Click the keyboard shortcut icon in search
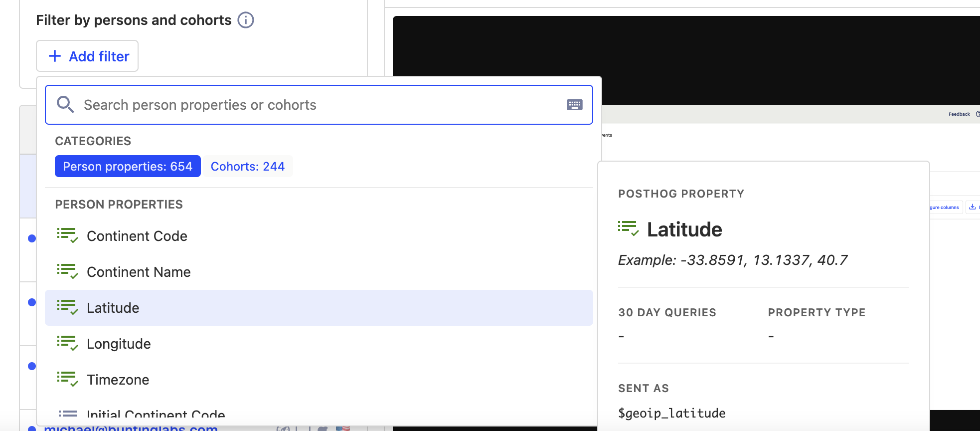 (x=574, y=105)
